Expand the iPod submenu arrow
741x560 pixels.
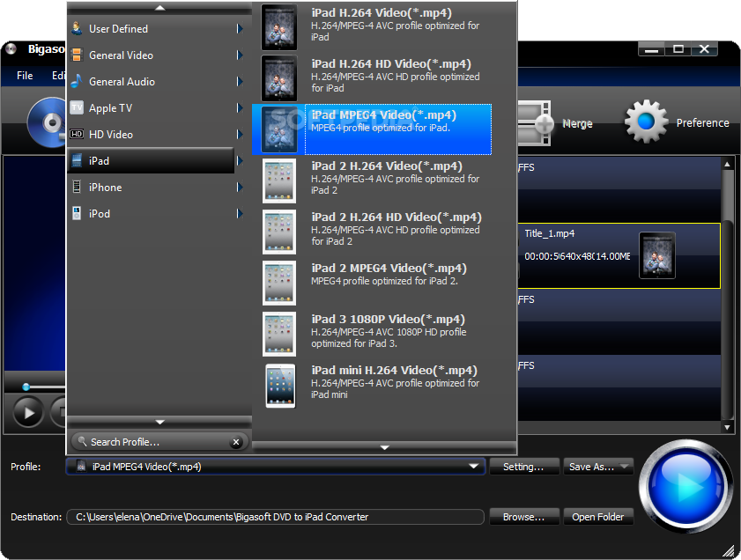(240, 214)
